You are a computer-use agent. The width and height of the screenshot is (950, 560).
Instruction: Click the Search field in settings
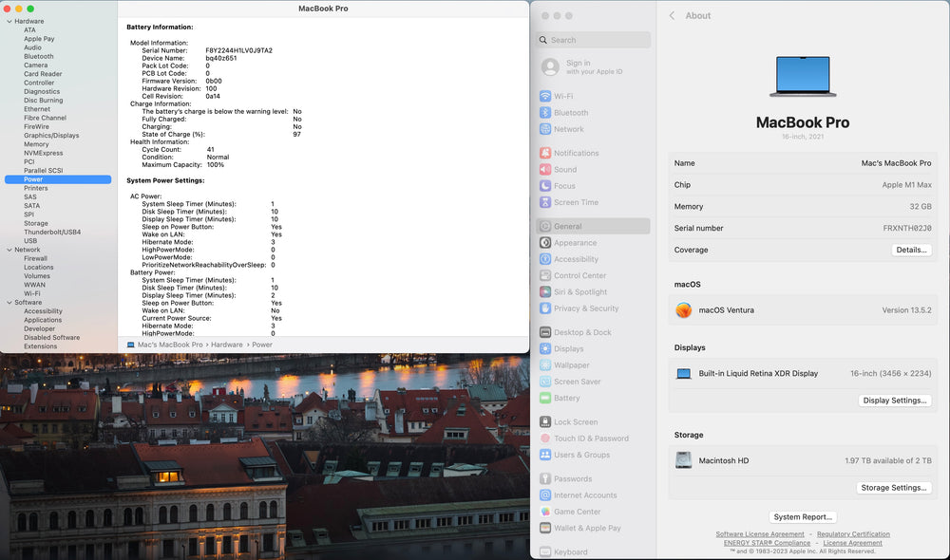(x=594, y=40)
